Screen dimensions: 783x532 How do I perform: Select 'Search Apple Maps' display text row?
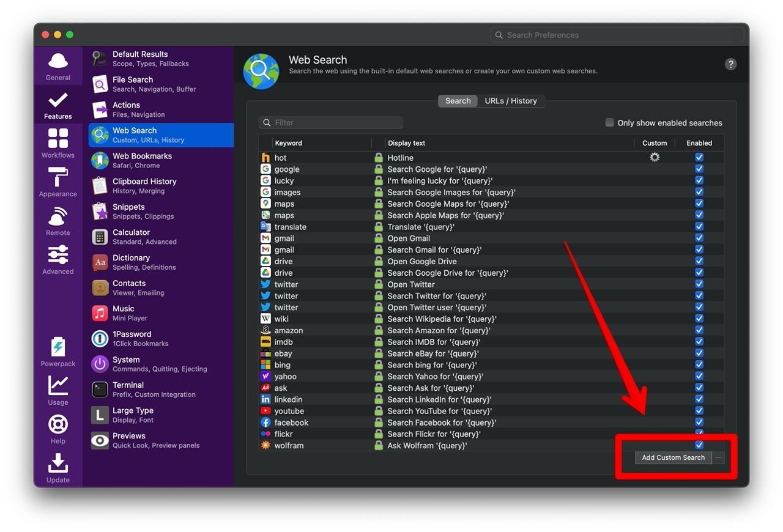(x=491, y=215)
